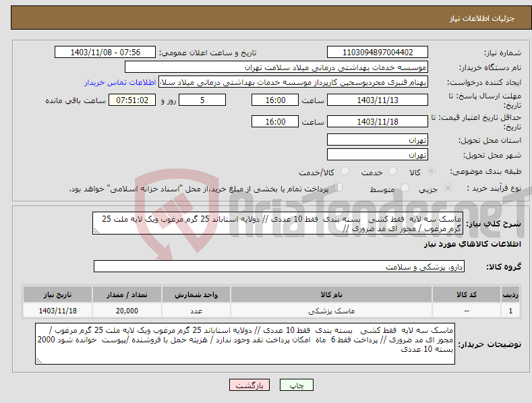Screen dimensions: 532x403
Task: Click the resize handle of description textarea
Action: (x=96, y=230)
